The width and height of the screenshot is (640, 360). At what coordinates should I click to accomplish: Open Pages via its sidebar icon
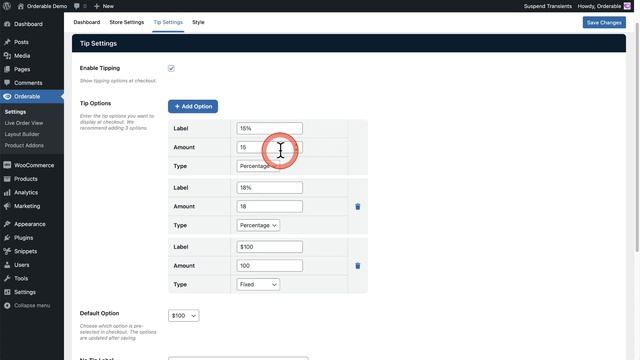(x=7, y=69)
